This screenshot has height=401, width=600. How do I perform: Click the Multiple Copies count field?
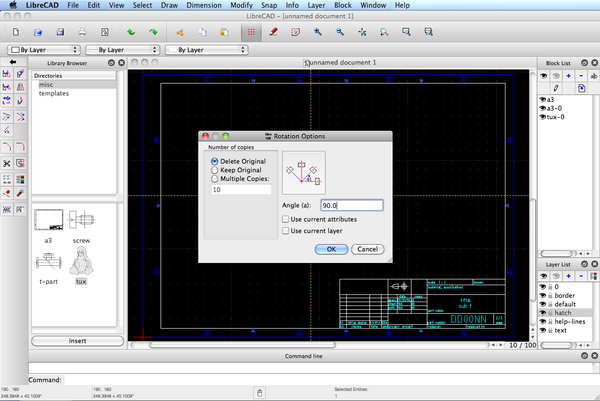(x=241, y=189)
